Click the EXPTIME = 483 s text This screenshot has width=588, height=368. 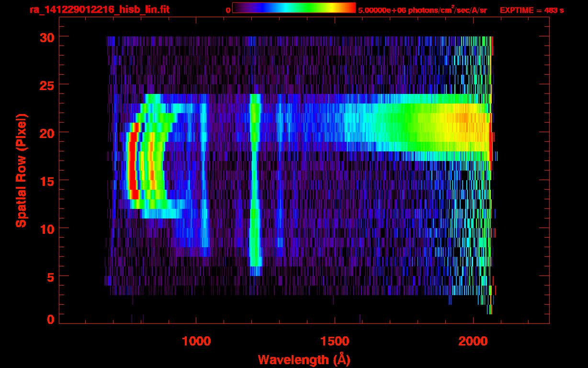532,10
